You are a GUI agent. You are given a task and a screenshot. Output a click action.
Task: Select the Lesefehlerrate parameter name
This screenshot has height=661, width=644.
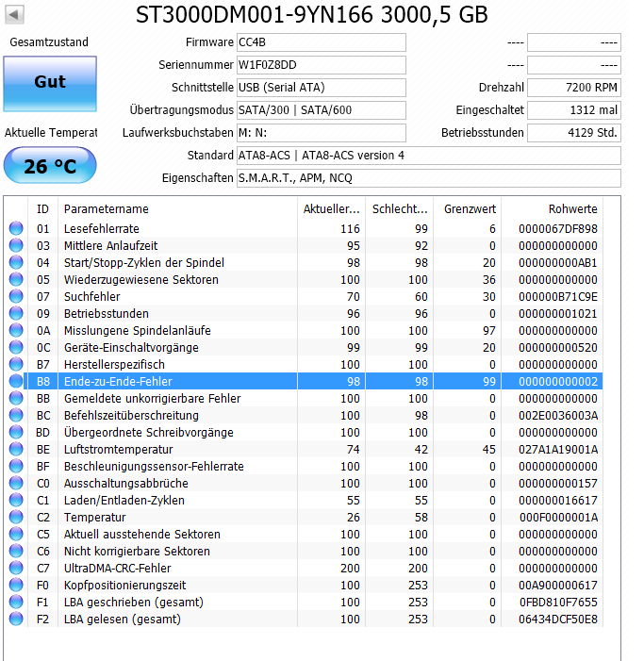(x=102, y=229)
